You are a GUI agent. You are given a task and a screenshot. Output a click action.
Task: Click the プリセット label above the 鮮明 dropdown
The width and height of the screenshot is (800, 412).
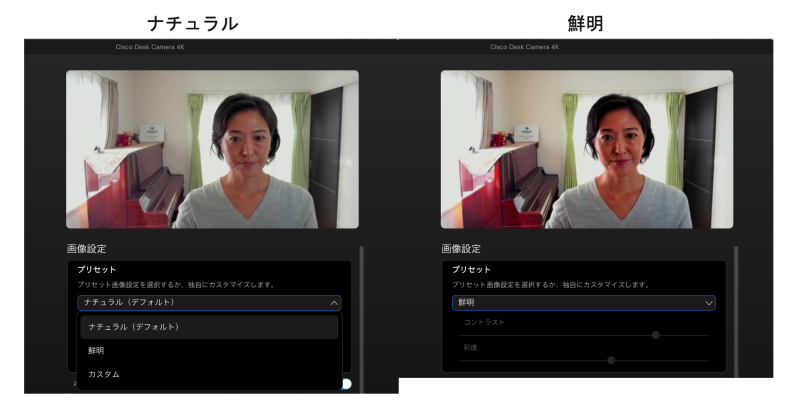(x=471, y=270)
